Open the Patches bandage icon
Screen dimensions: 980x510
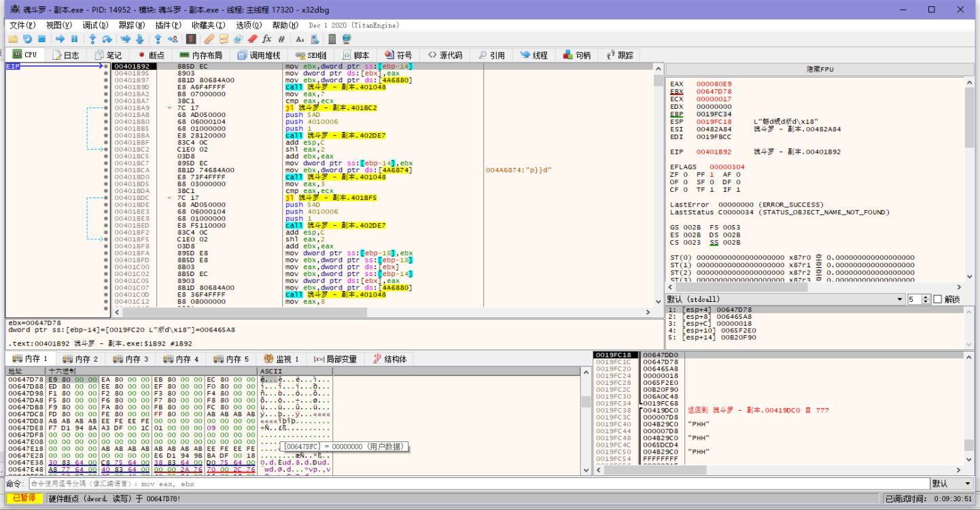click(x=209, y=39)
